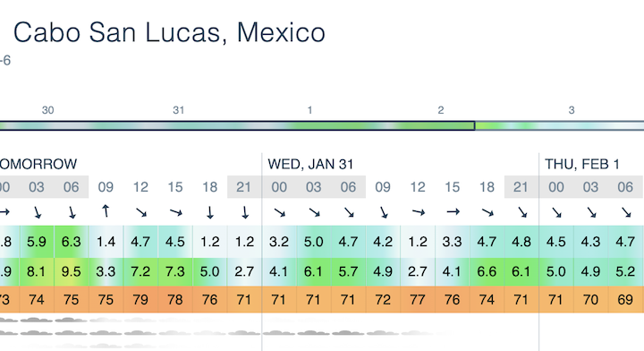Screen dimensions: 644x351
Task: Select the wind arrow at 00 Thu Feb 1
Action: point(556,212)
